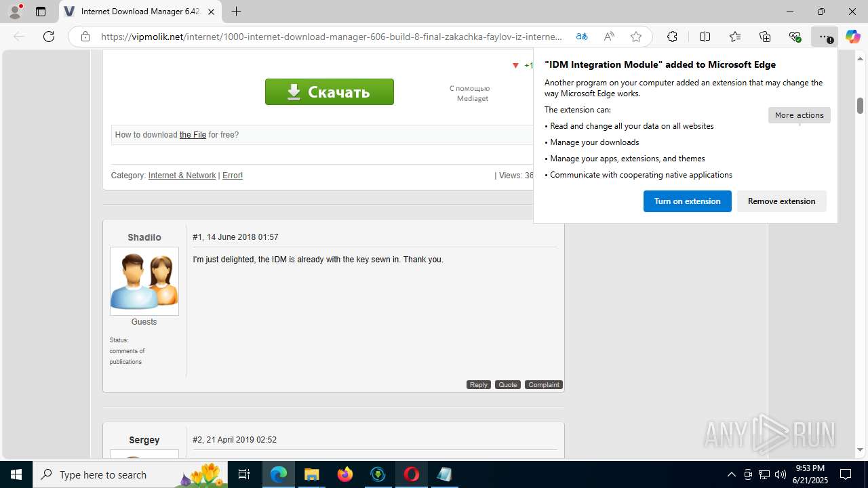Viewport: 868px width, 488px height.
Task: Click the taskbar search box
Action: tap(131, 474)
